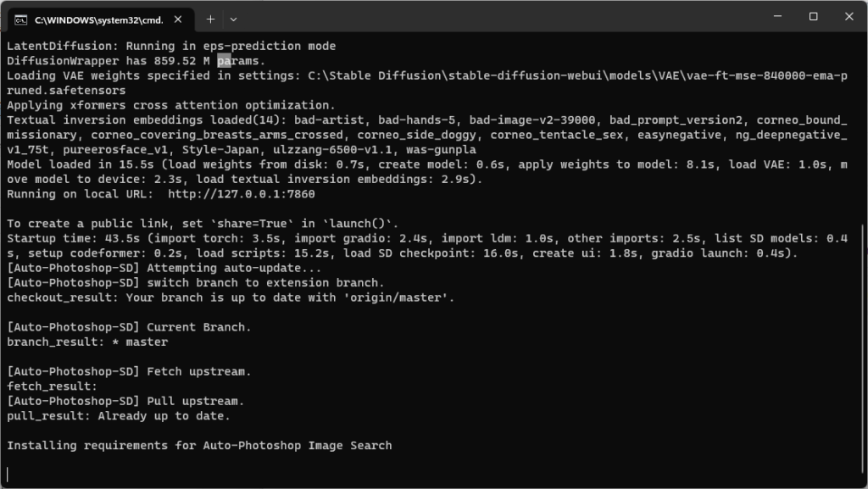Expand the new-tab profile dropdown chevron
Screen dimensions: 868x489
(234, 19)
